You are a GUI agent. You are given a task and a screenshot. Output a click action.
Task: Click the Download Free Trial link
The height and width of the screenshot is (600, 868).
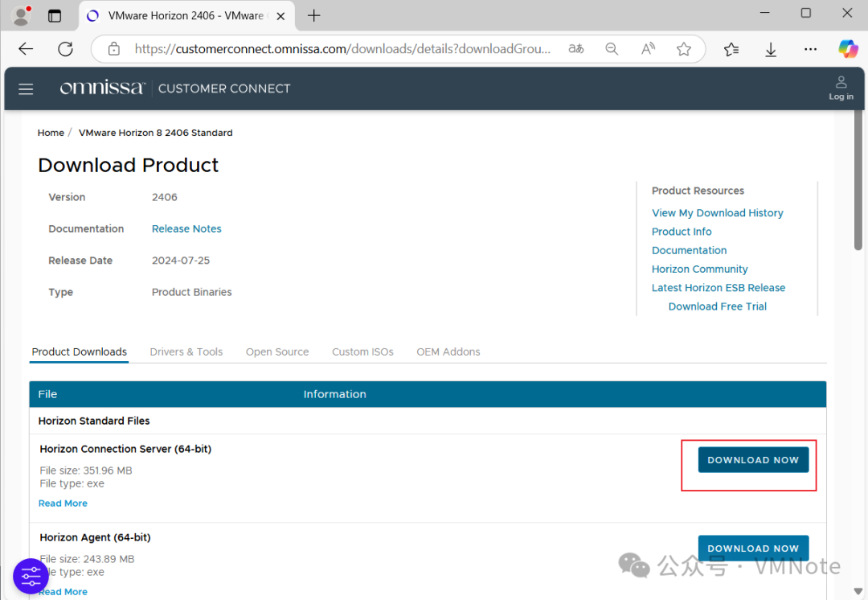click(x=718, y=306)
